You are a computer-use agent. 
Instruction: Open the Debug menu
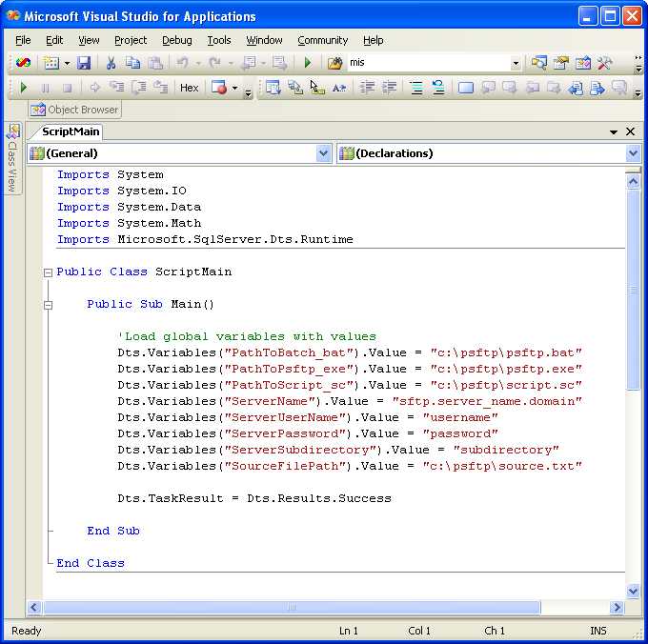[177, 40]
